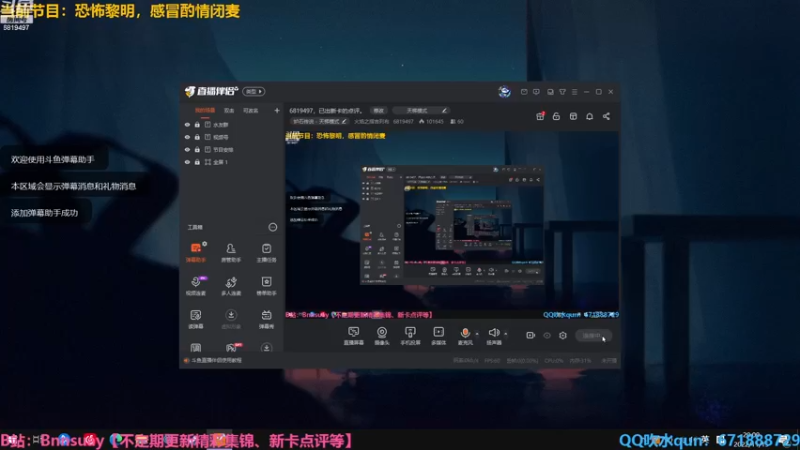Viewport: 800px width, 450px height.
Task: Open the PK tool with red badge
Action: (x=231, y=347)
